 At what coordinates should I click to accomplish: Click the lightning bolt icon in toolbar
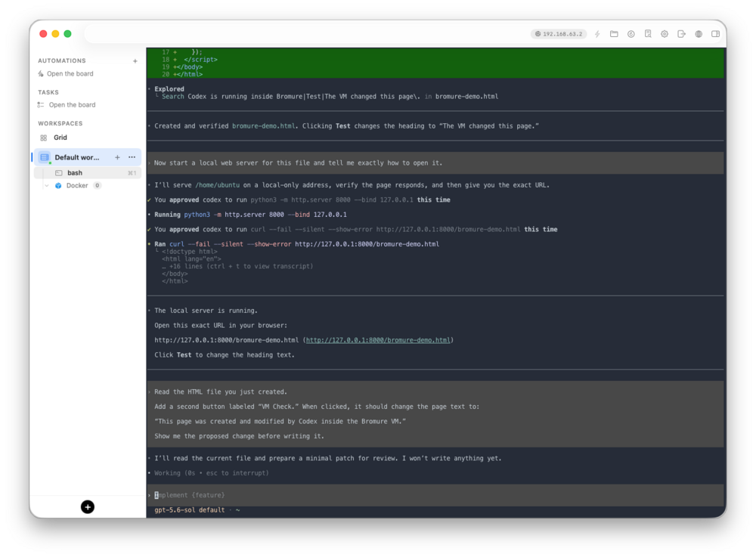pyautogui.click(x=597, y=34)
